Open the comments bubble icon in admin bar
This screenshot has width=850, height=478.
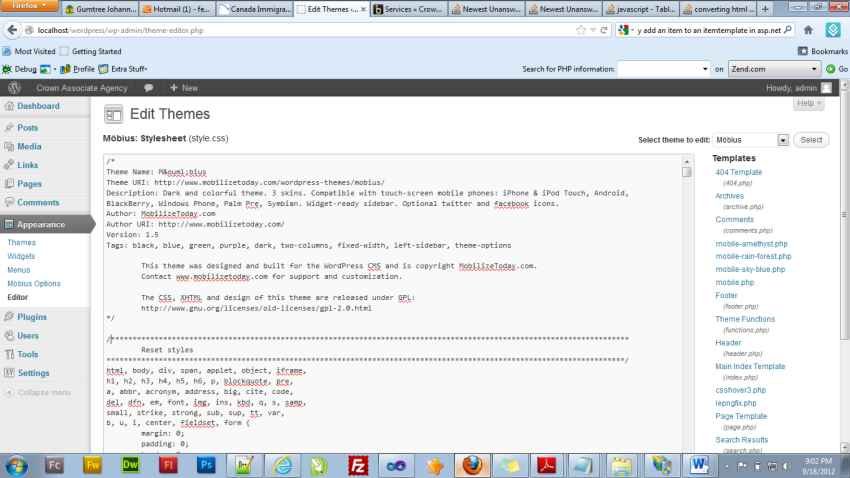(x=149, y=88)
